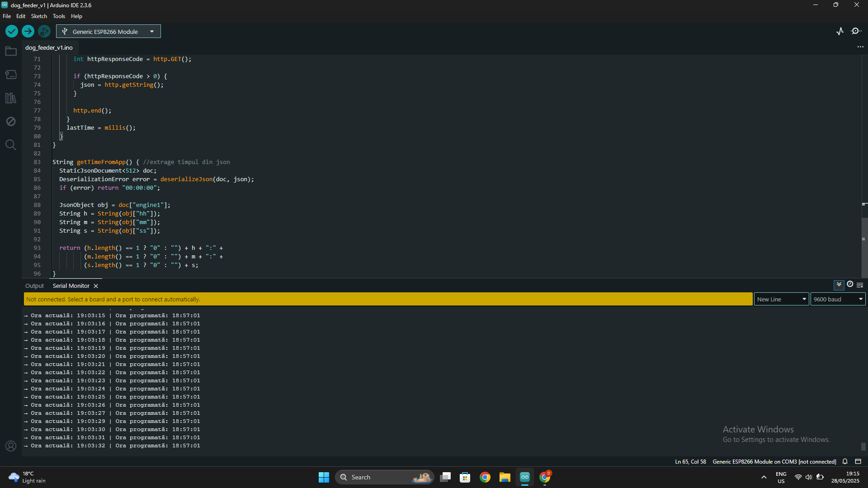Expand the New Line ending dropdown
868x488 pixels.
point(781,299)
